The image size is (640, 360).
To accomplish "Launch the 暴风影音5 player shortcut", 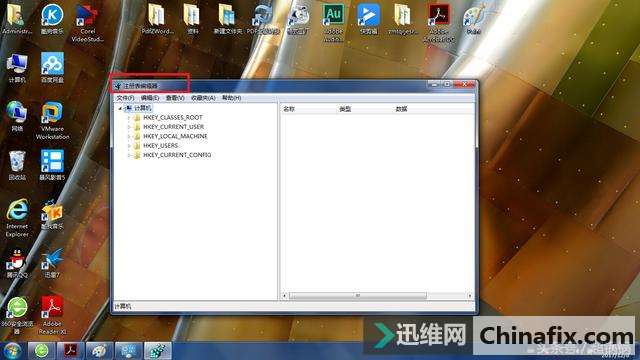I will tap(52, 165).
